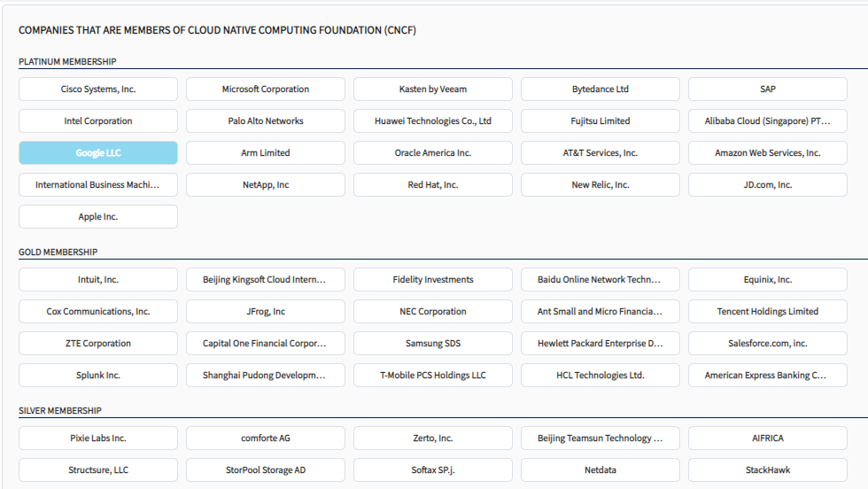The height and width of the screenshot is (489, 868).
Task: Click Huawei Technologies Co., Ltd
Action: tap(433, 120)
